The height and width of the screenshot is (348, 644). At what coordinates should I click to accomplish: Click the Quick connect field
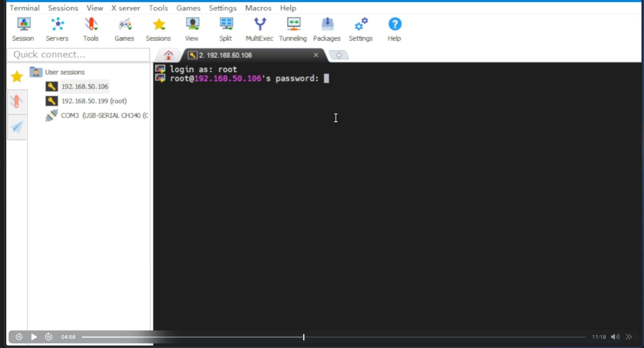coord(78,55)
